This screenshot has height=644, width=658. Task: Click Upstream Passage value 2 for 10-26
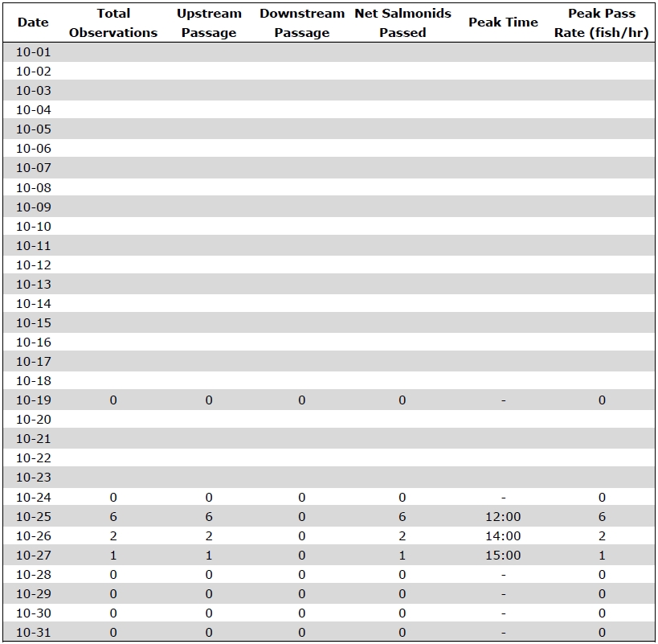click(209, 536)
